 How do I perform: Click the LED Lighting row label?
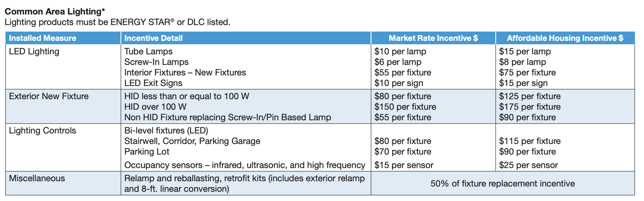34,51
